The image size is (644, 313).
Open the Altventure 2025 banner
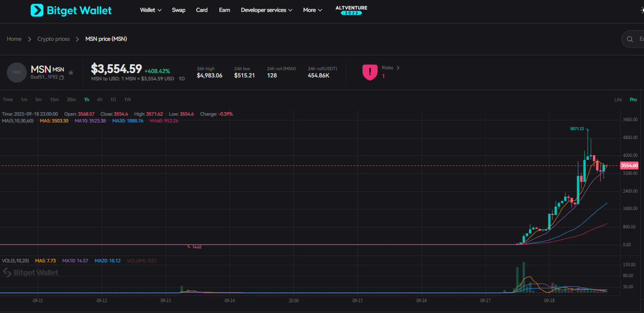pos(351,10)
